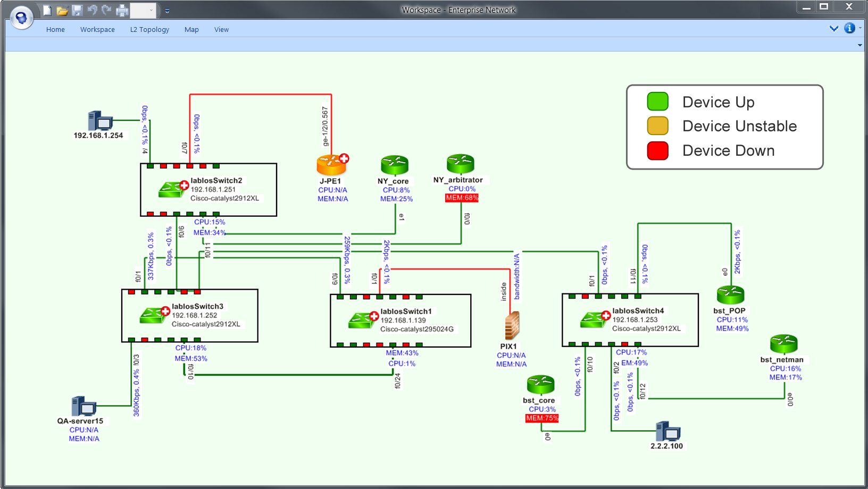Select the bst_netman router icon
The image size is (868, 489).
click(784, 344)
